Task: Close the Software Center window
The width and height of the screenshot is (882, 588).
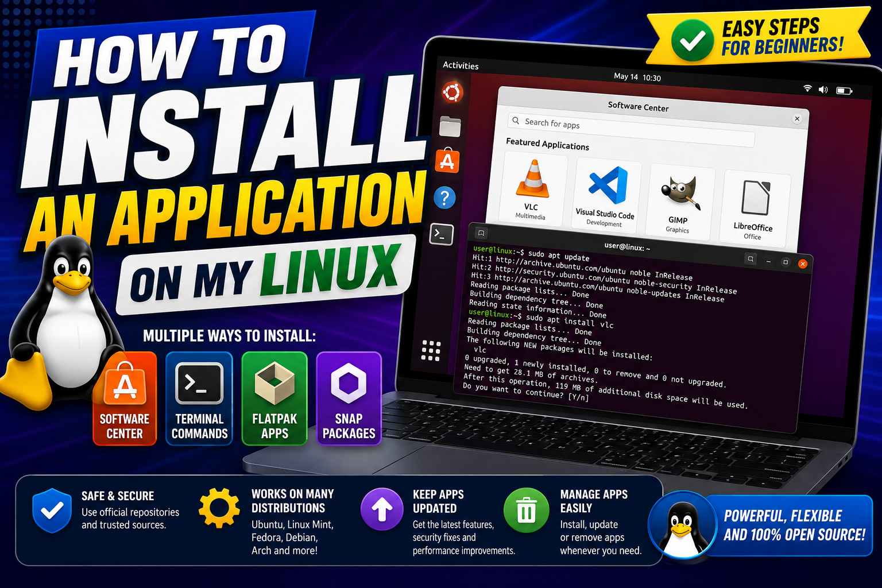Action: [797, 119]
